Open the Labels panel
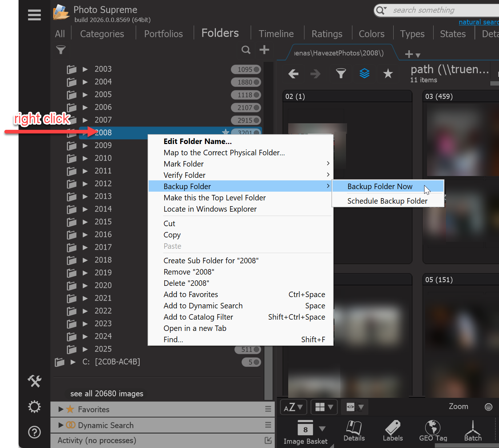The image size is (499, 448). click(393, 431)
